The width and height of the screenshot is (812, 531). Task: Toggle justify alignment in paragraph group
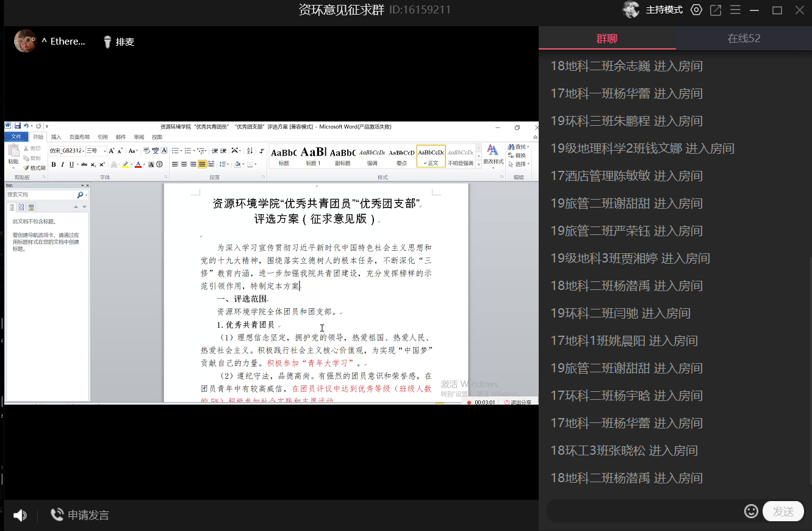[x=201, y=164]
